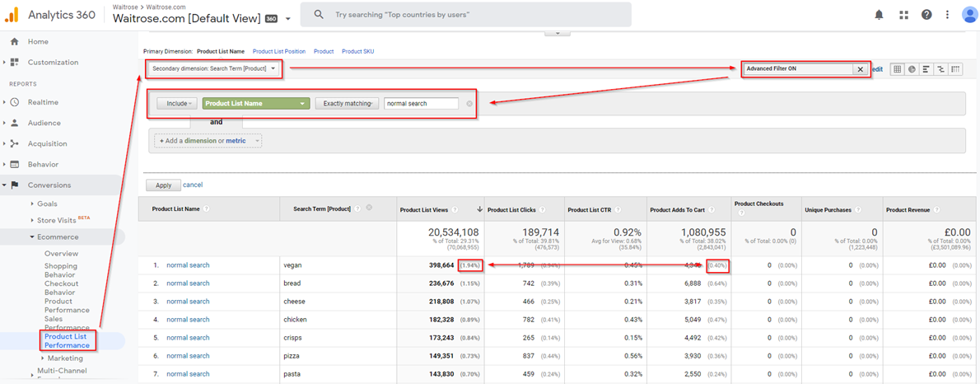This screenshot has width=980, height=384.
Task: Switch to data table view icon
Action: click(x=898, y=69)
